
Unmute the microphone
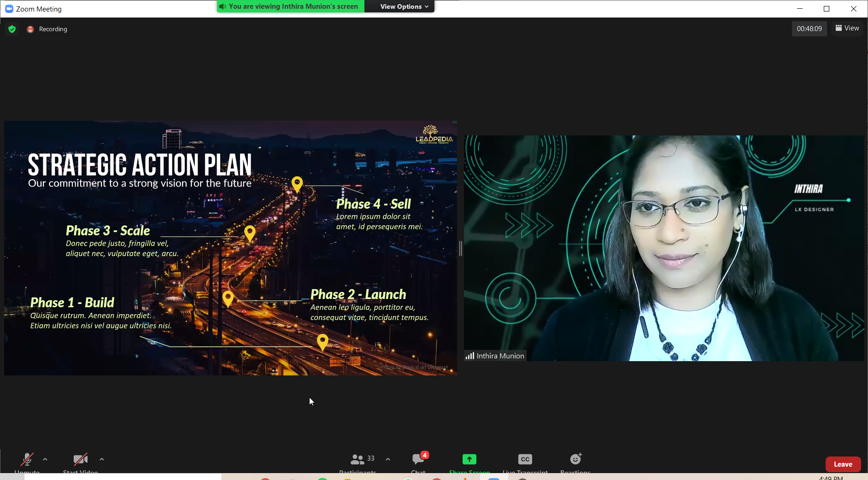[27, 459]
